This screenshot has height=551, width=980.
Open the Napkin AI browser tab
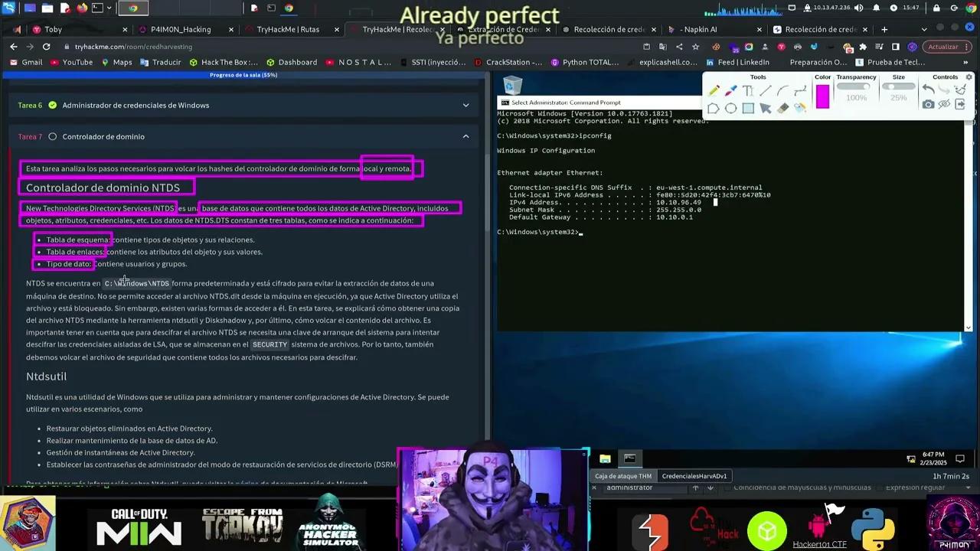pyautogui.click(x=697, y=30)
